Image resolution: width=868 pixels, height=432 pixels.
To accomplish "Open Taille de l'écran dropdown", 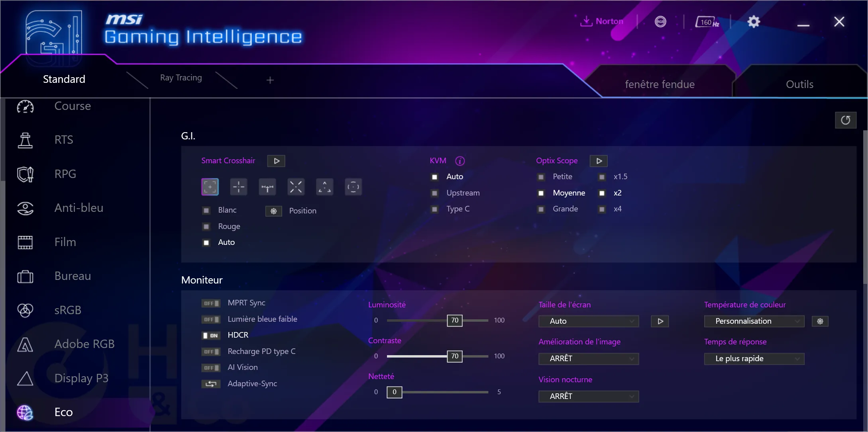I will pyautogui.click(x=589, y=321).
